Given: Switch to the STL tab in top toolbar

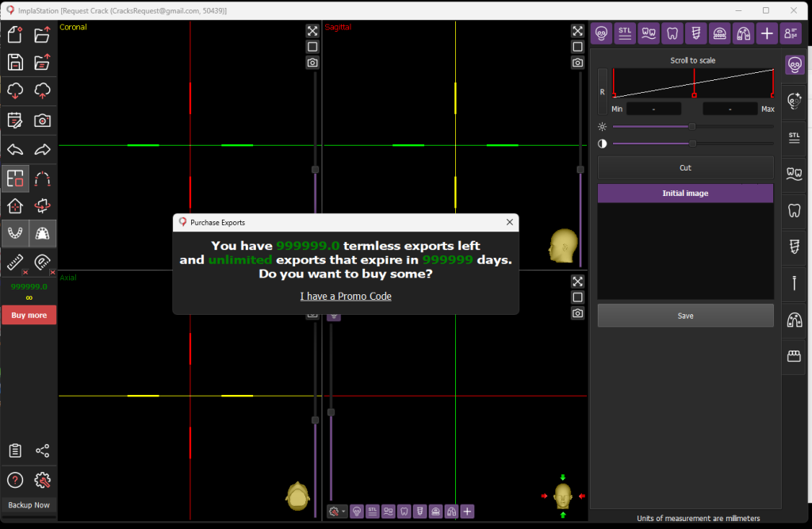Looking at the screenshot, I should tap(625, 33).
